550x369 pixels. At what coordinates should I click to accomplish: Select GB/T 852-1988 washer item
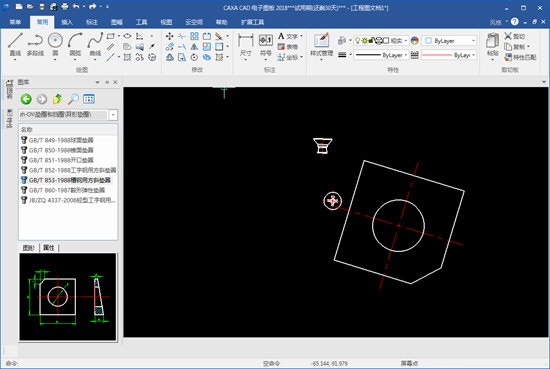(x=68, y=170)
